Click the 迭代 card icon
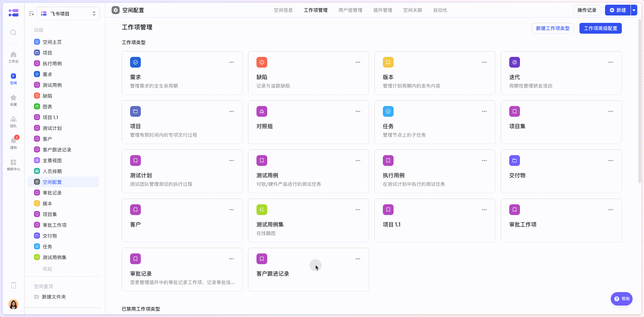Image resolution: width=644 pixels, height=317 pixels. click(x=515, y=62)
